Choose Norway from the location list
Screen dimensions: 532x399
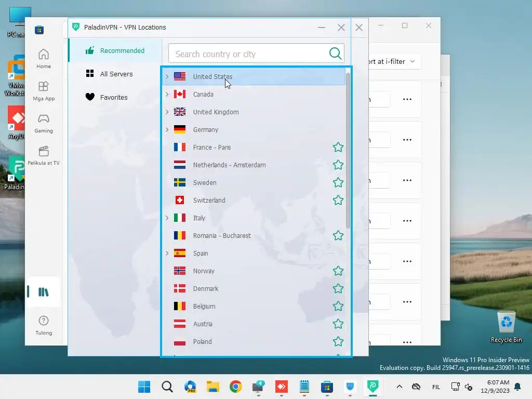point(254,271)
